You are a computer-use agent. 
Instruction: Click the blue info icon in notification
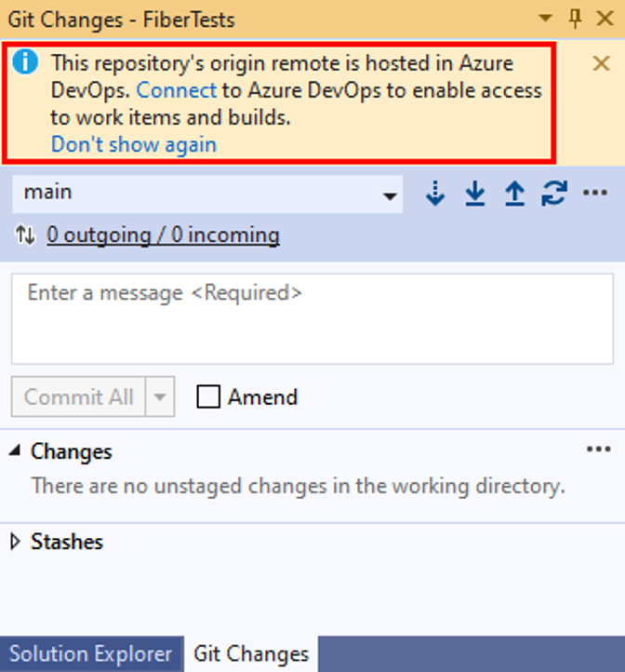pos(27,62)
